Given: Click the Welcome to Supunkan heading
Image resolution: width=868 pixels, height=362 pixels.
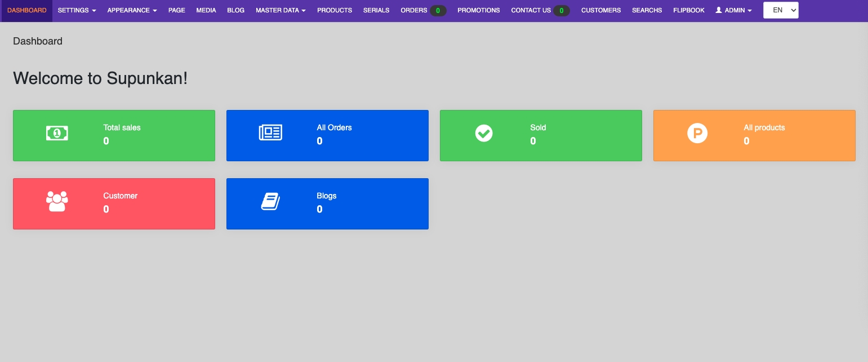Looking at the screenshot, I should (100, 78).
